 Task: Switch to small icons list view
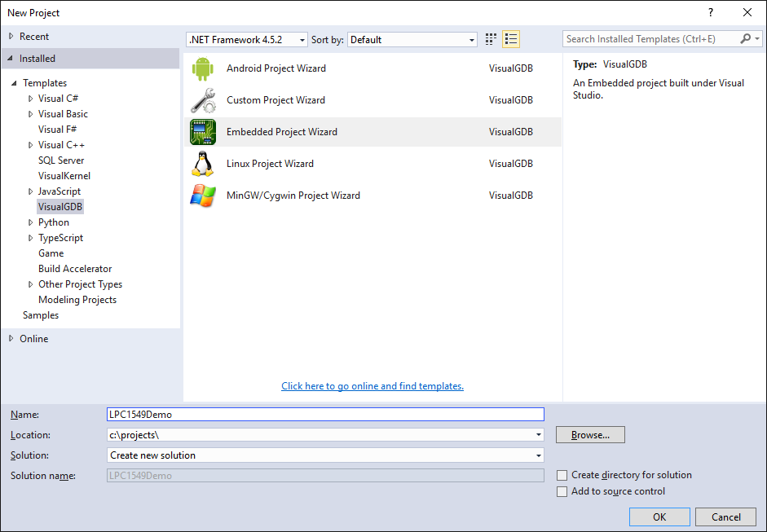coord(511,39)
